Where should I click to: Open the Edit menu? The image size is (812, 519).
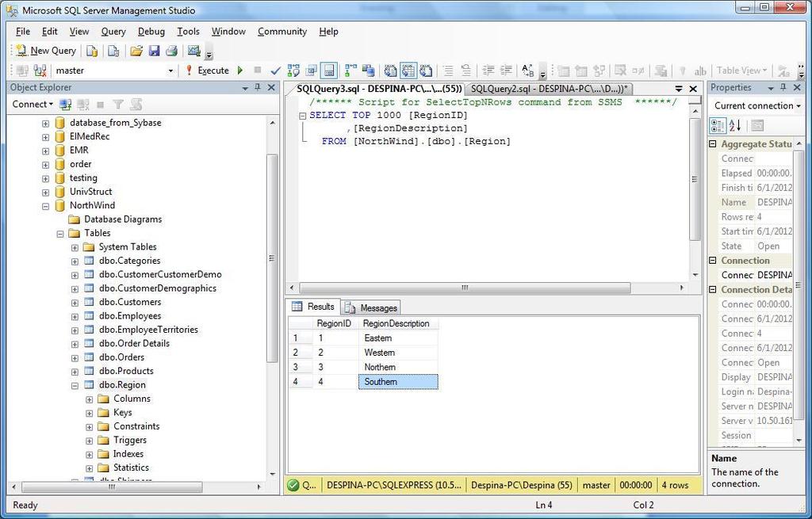pyautogui.click(x=50, y=32)
